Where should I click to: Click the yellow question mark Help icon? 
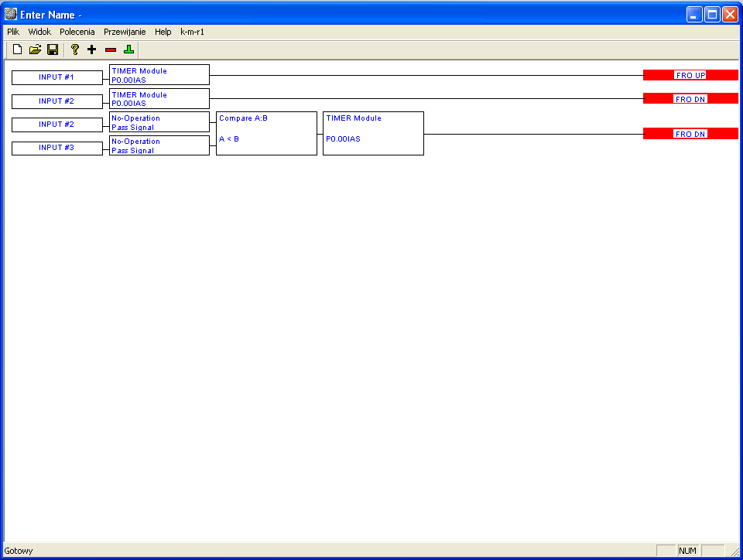(x=74, y=50)
